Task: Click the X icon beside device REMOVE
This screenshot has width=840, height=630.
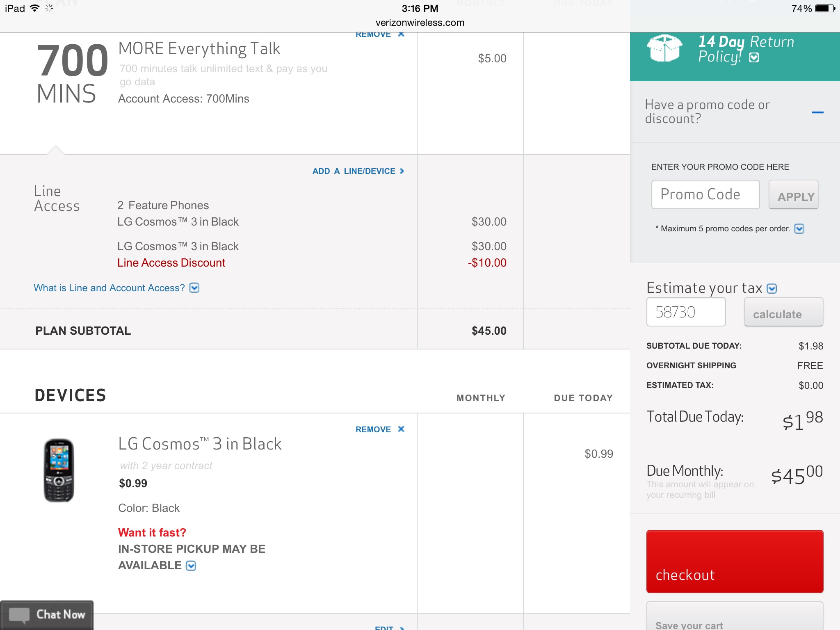Action: coord(401,429)
